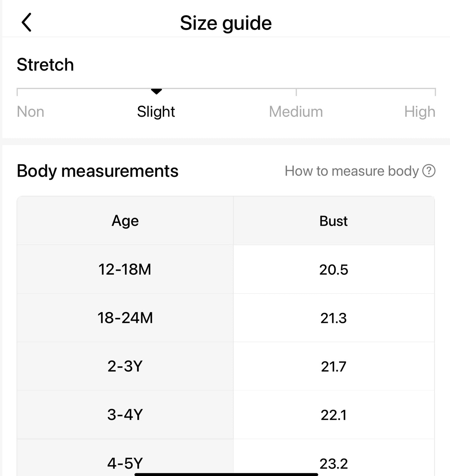The image size is (450, 476).
Task: Click the Age column header
Action: pyautogui.click(x=125, y=221)
